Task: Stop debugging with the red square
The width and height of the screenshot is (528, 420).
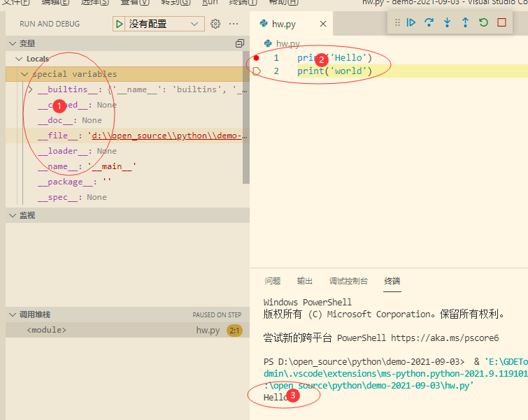Action: point(502,22)
